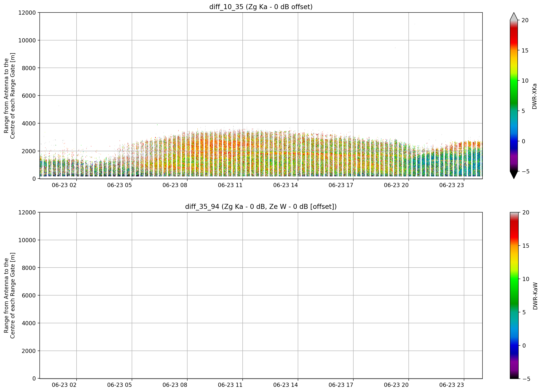Click the '06-23 20' x-tick on the bottom plot

click(x=396, y=385)
